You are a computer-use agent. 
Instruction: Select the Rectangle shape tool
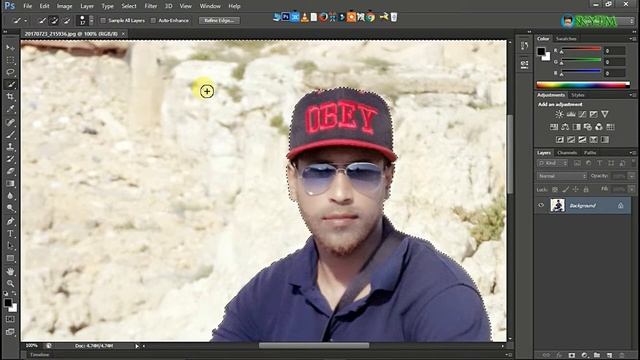pyautogui.click(x=10, y=258)
